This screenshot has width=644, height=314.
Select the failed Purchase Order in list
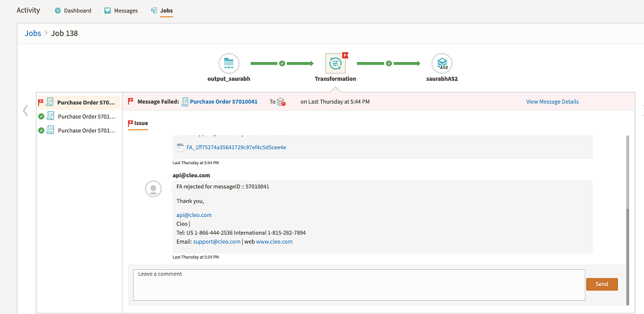click(x=85, y=103)
